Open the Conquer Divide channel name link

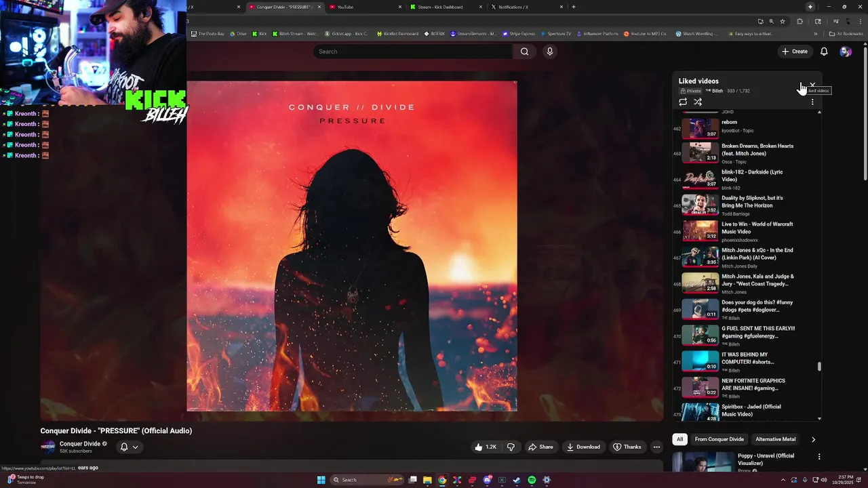(x=80, y=444)
